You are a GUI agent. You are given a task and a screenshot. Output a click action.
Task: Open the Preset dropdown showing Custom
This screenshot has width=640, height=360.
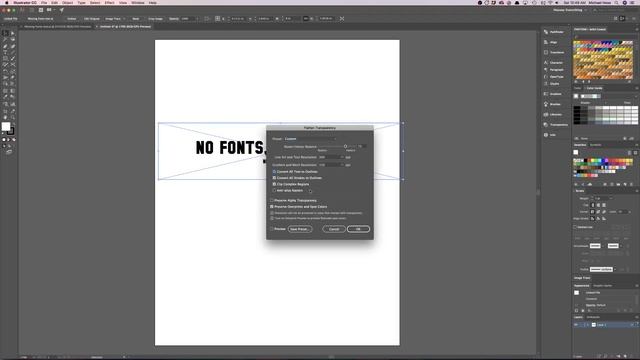[310, 139]
